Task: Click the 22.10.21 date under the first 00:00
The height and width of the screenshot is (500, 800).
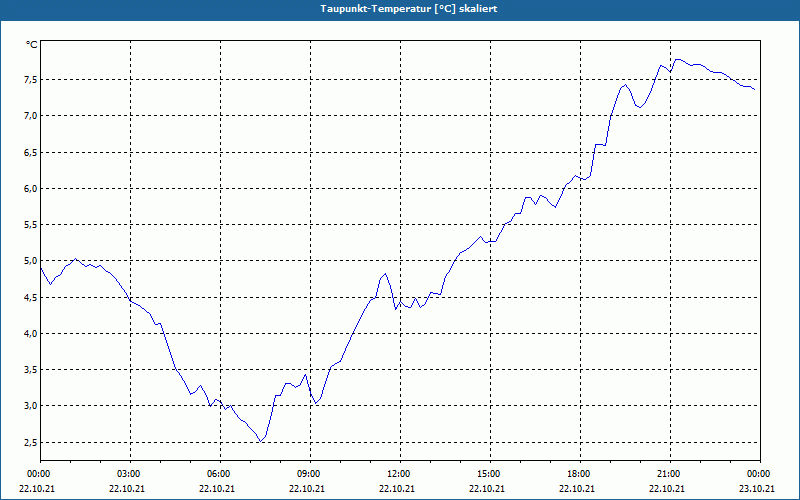Action: [37, 488]
